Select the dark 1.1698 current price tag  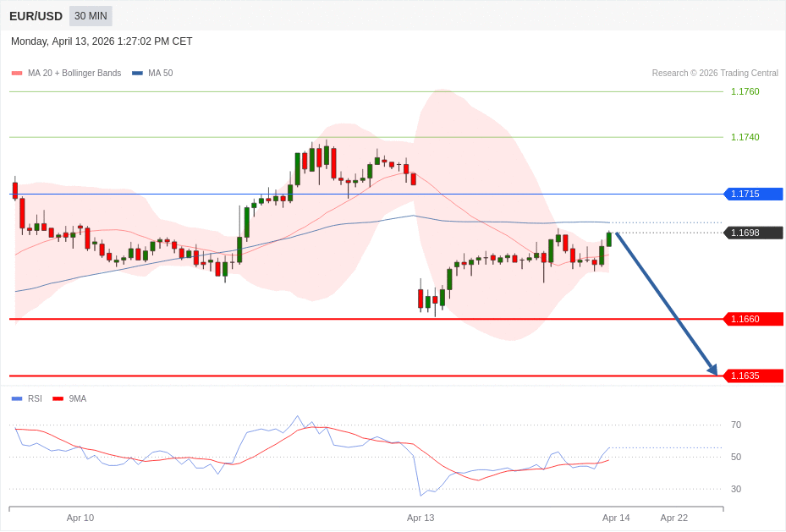(x=753, y=233)
